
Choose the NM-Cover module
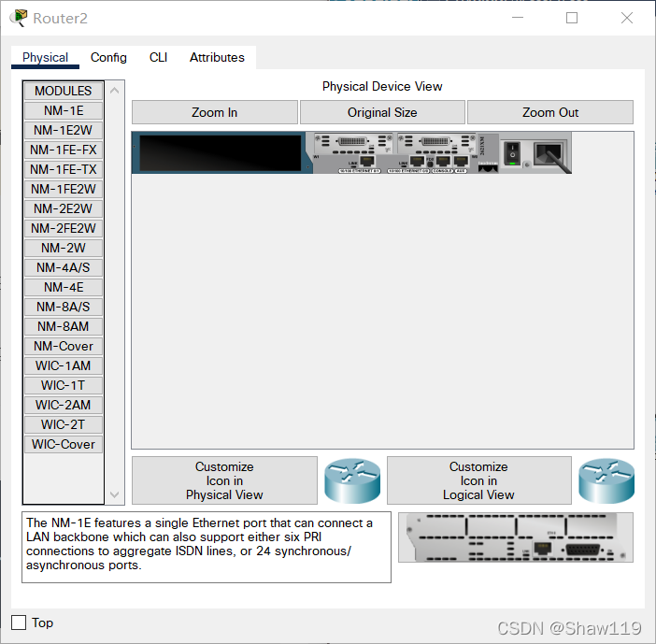click(x=64, y=346)
